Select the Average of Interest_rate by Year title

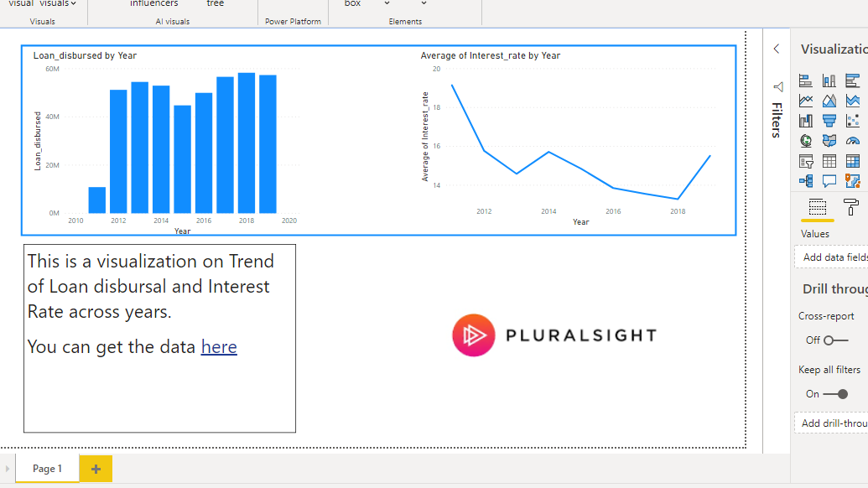491,55
